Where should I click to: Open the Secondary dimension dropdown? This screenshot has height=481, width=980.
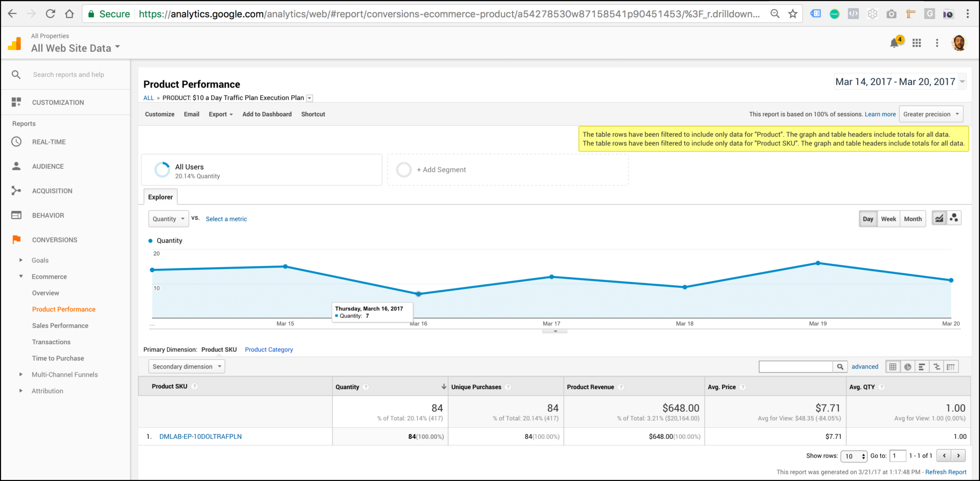click(186, 366)
